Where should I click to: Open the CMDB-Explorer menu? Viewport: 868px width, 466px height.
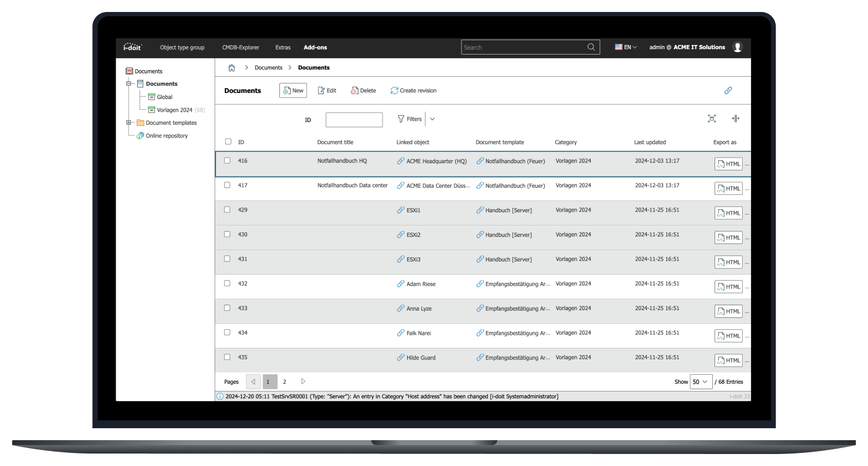click(x=240, y=47)
